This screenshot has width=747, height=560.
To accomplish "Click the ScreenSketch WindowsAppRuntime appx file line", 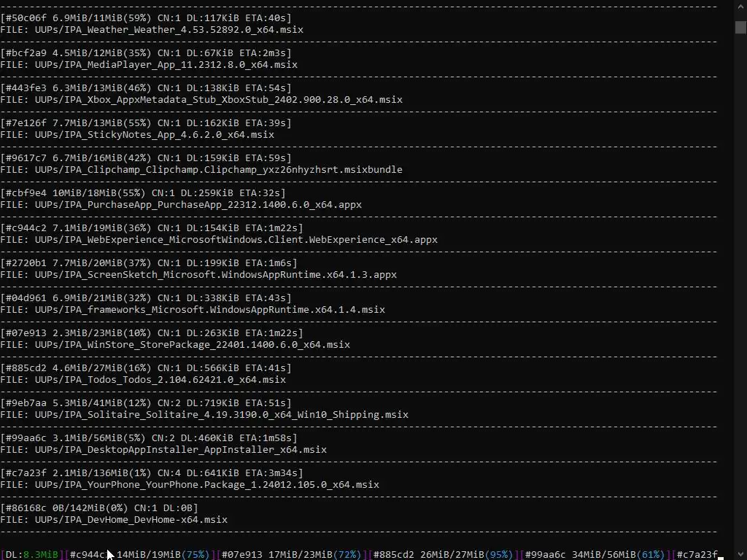I will [198, 275].
